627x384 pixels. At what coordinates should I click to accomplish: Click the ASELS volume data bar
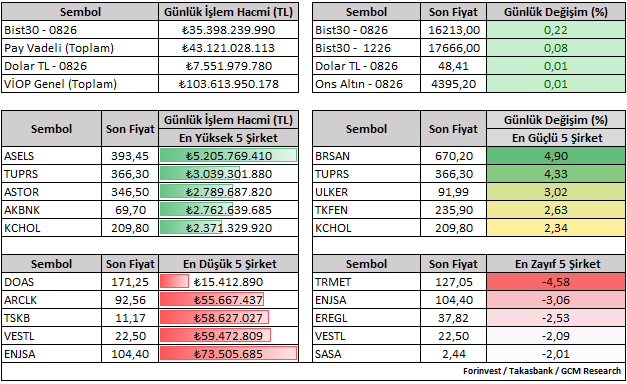point(228,156)
